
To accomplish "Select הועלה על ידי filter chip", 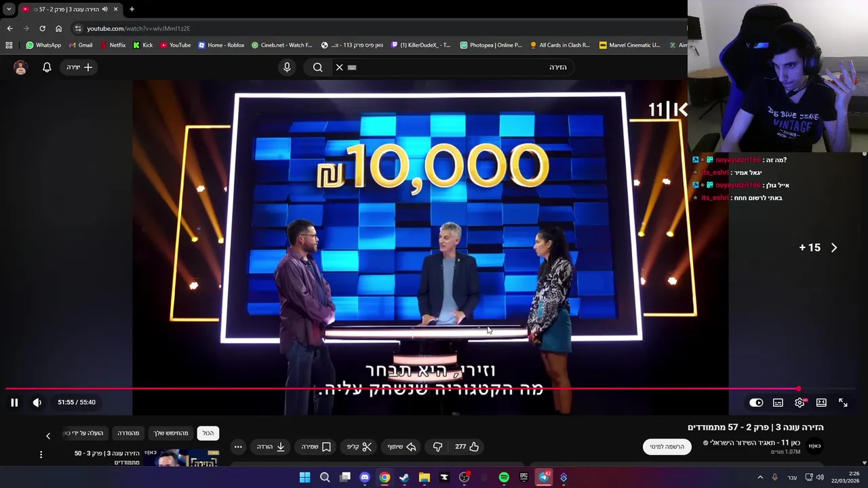I will point(84,433).
